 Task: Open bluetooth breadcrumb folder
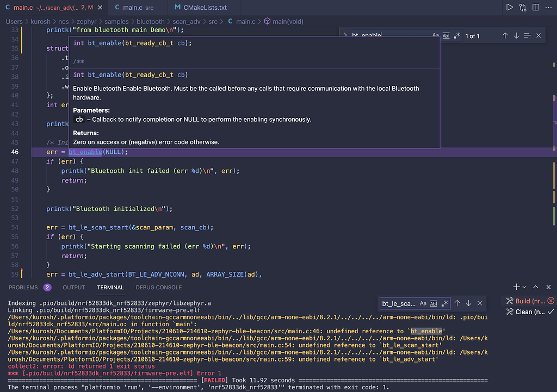pyautogui.click(x=151, y=22)
